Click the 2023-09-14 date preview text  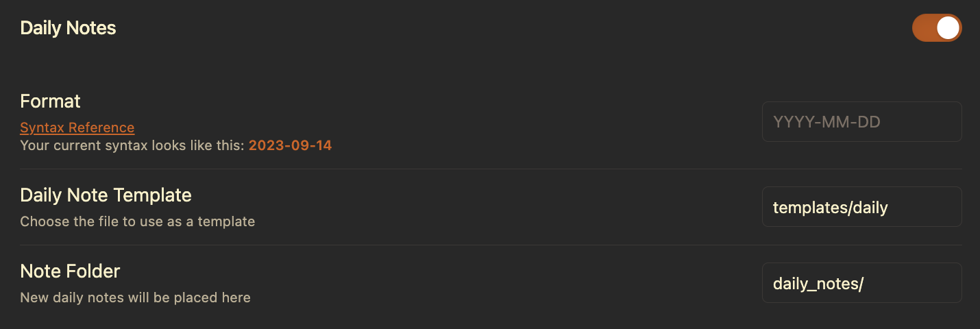pyautogui.click(x=290, y=145)
